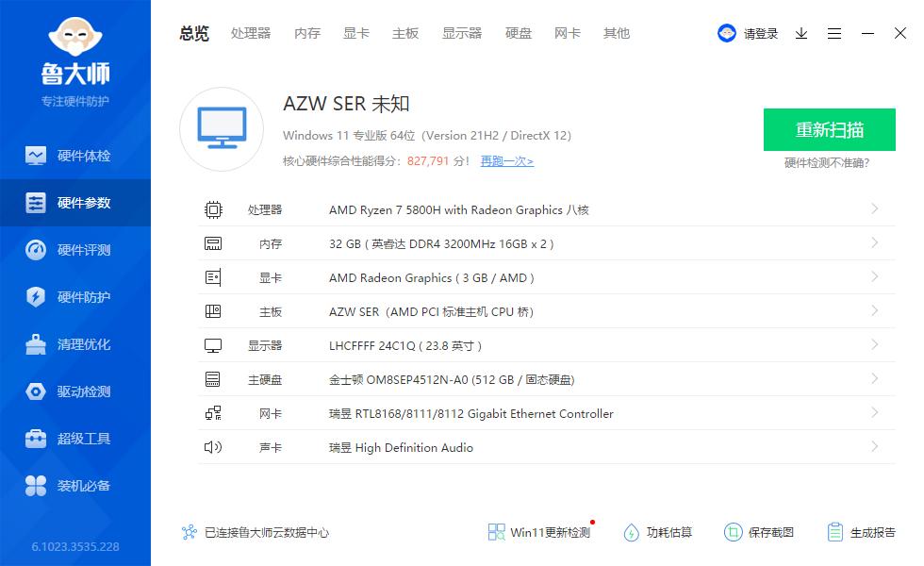Click 瑞昱 High Definition Audio text
The height and width of the screenshot is (566, 924).
pos(401,447)
